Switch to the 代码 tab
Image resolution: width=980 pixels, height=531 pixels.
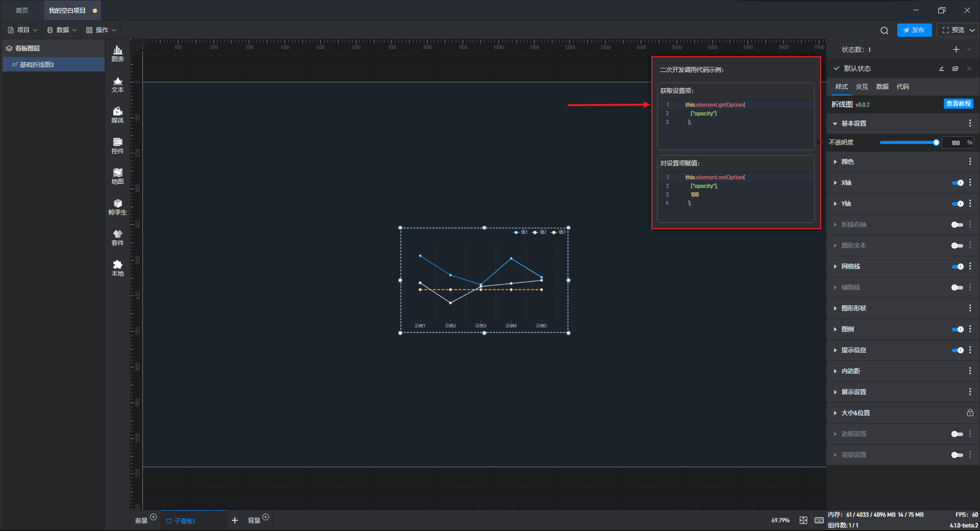(903, 87)
